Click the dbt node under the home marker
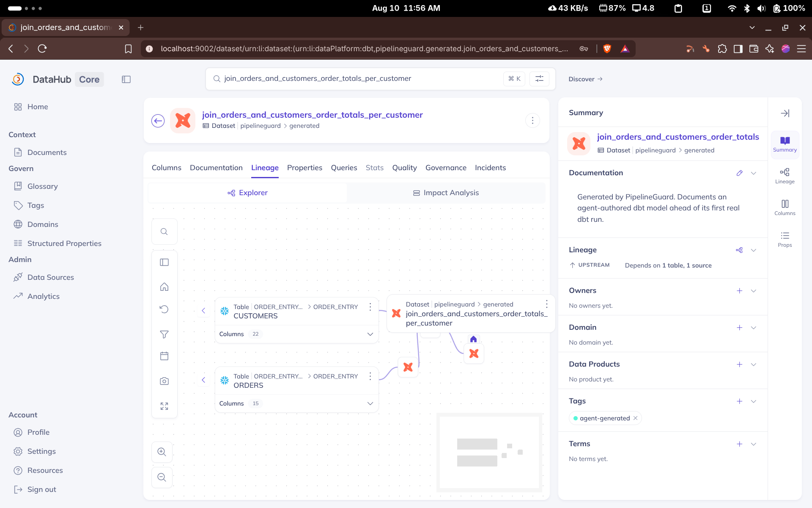812x508 pixels. click(474, 353)
